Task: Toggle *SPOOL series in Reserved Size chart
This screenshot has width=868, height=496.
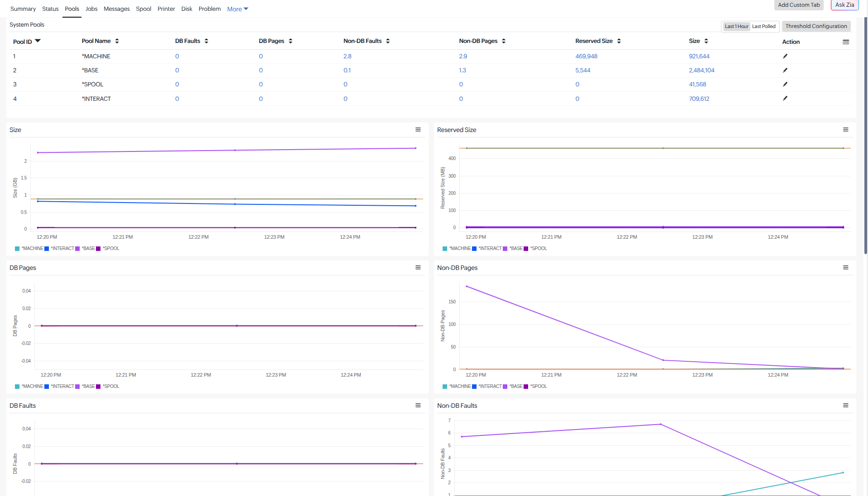Action: click(535, 248)
